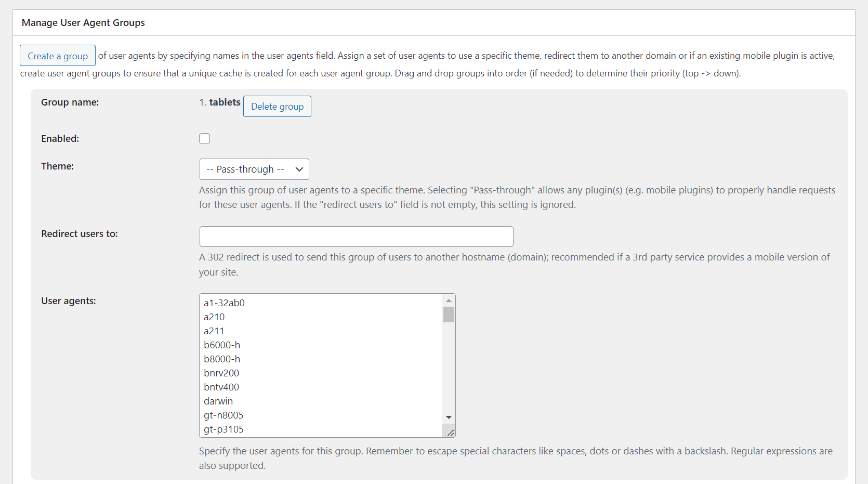Enable the tablets group checkbox

coord(205,138)
